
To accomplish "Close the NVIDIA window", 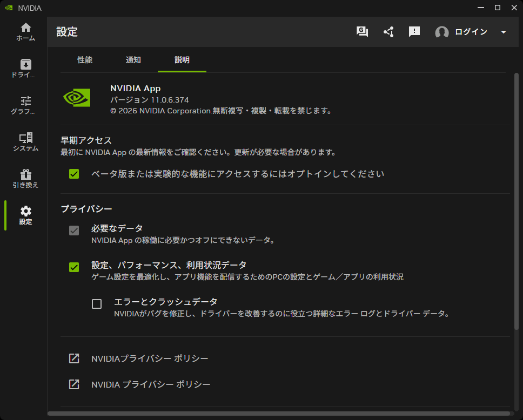I will pyautogui.click(x=514, y=8).
